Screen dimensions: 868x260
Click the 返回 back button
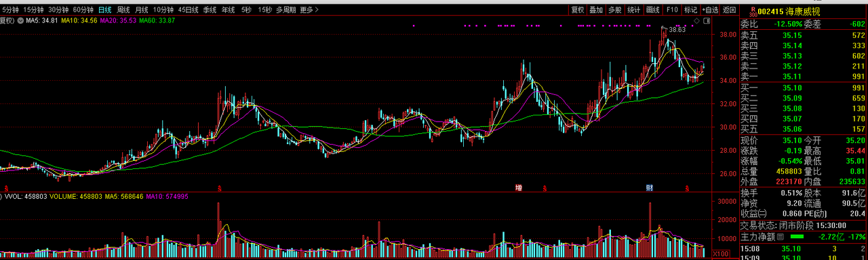click(x=729, y=10)
